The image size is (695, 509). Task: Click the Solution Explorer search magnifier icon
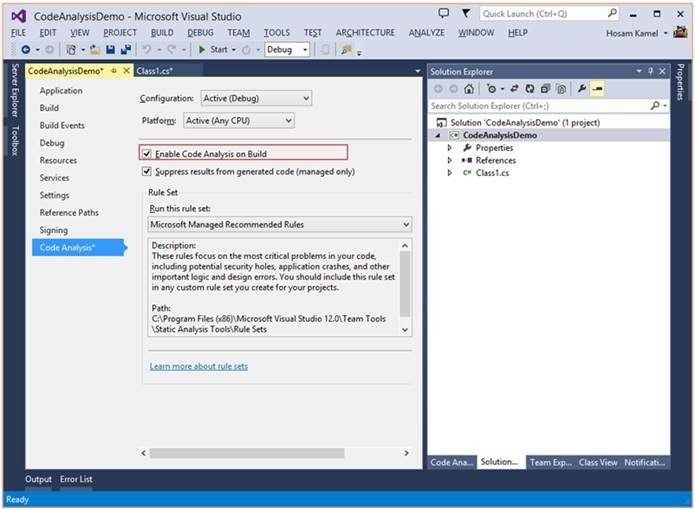(655, 106)
